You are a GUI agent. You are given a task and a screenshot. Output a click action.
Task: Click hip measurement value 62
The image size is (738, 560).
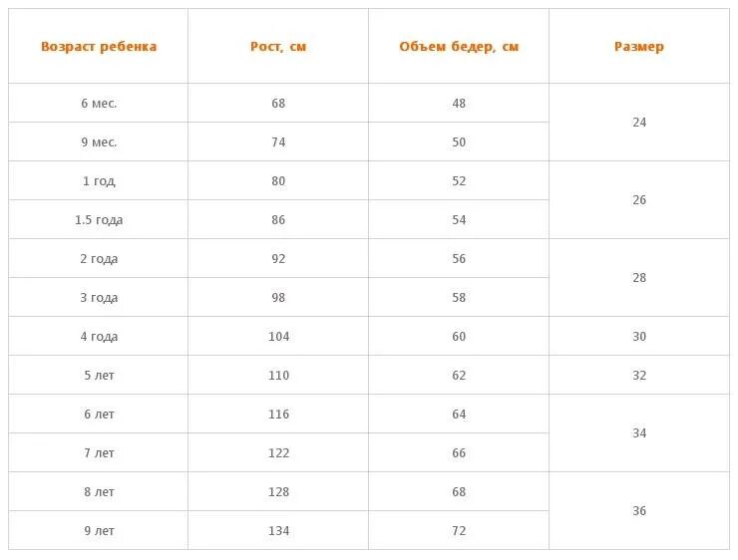click(x=459, y=376)
